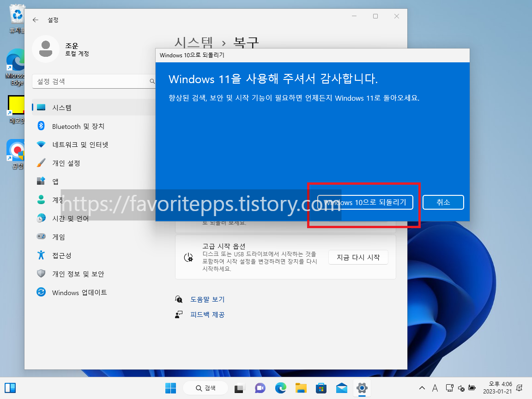532x399 pixels.
Task: Open the 곰캠 desktop shortcut
Action: [x=16, y=154]
